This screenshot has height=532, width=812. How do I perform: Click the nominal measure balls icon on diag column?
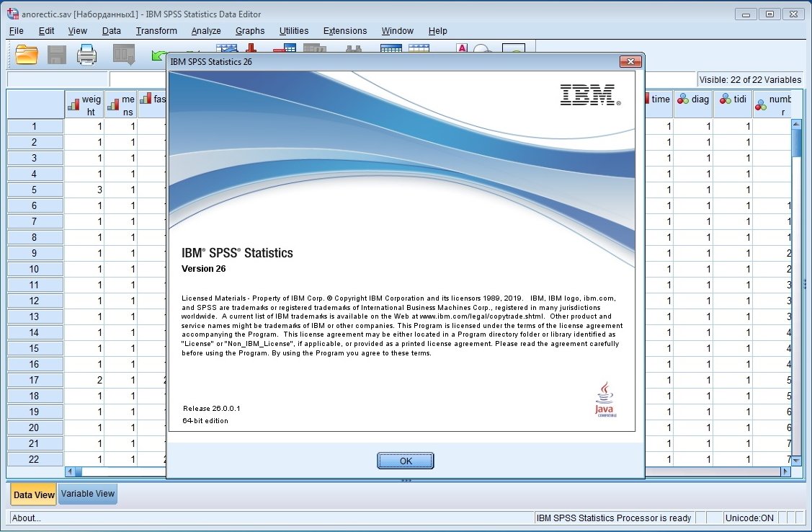(682, 99)
